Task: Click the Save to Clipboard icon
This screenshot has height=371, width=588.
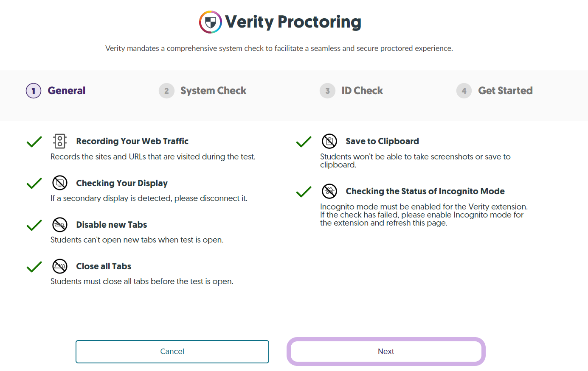Action: (x=329, y=141)
